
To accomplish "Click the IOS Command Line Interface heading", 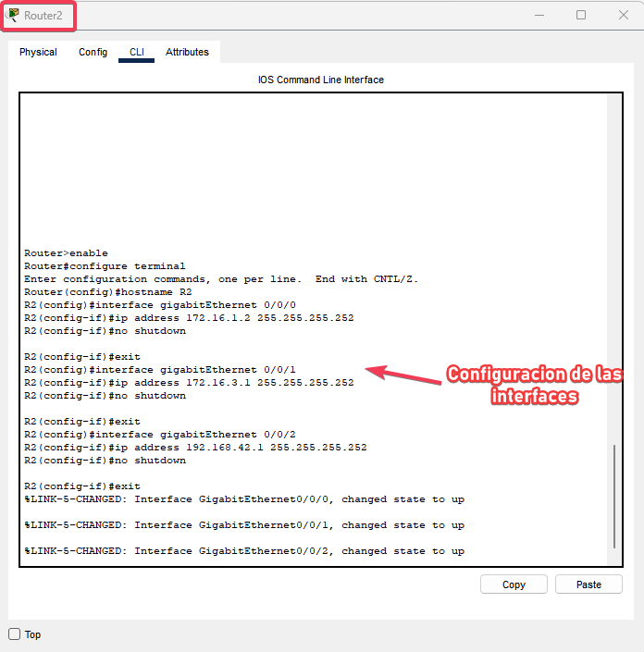I will click(x=320, y=80).
